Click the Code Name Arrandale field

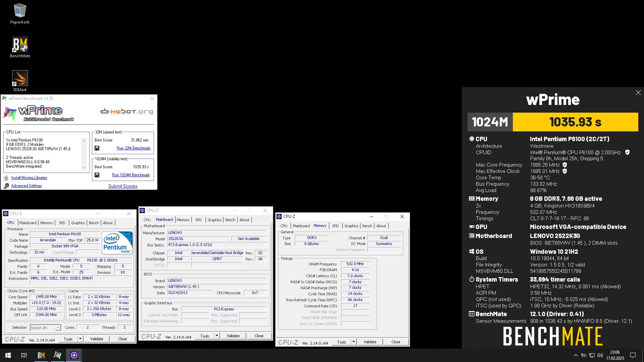click(48, 240)
